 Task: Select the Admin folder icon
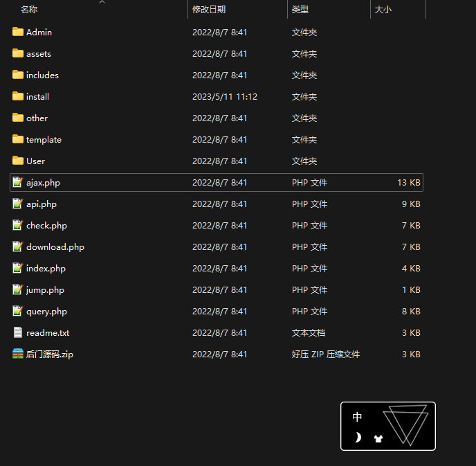coord(18,32)
